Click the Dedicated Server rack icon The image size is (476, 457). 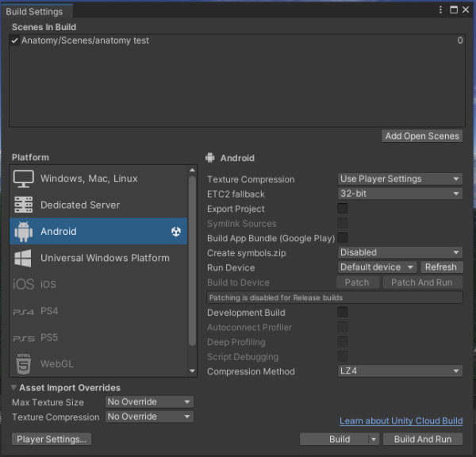23,205
